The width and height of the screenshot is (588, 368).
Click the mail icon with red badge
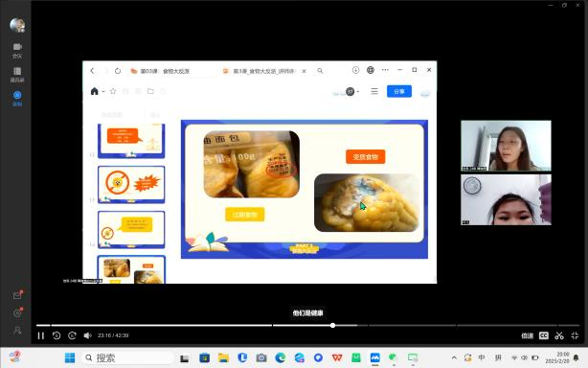click(x=17, y=295)
